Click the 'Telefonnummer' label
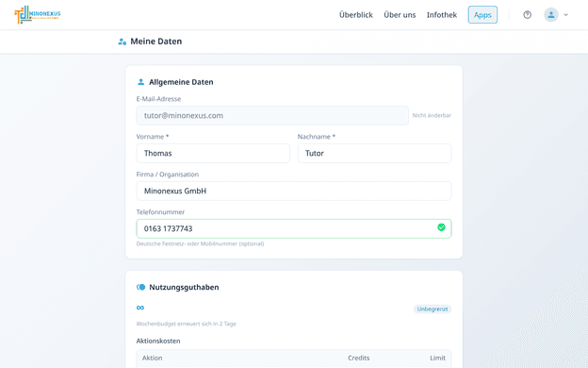This screenshot has width=588, height=368. [x=160, y=212]
